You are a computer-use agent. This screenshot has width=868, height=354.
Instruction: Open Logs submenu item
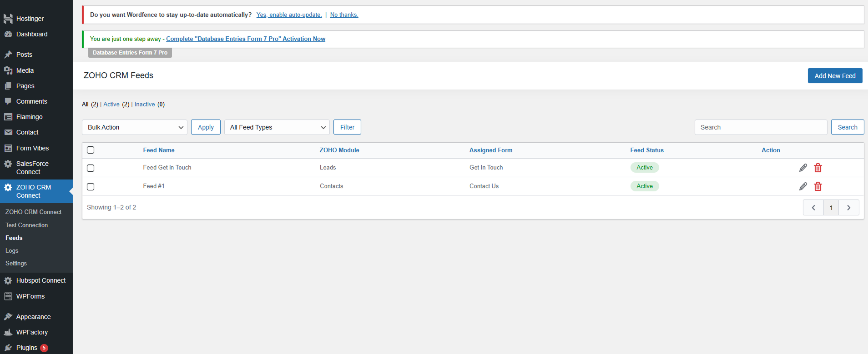click(12, 250)
